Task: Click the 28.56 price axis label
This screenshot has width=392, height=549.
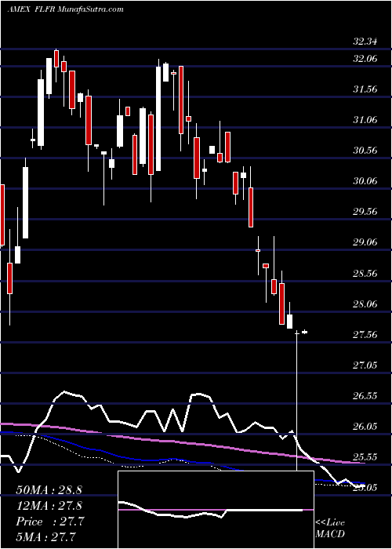Action: coord(365,273)
